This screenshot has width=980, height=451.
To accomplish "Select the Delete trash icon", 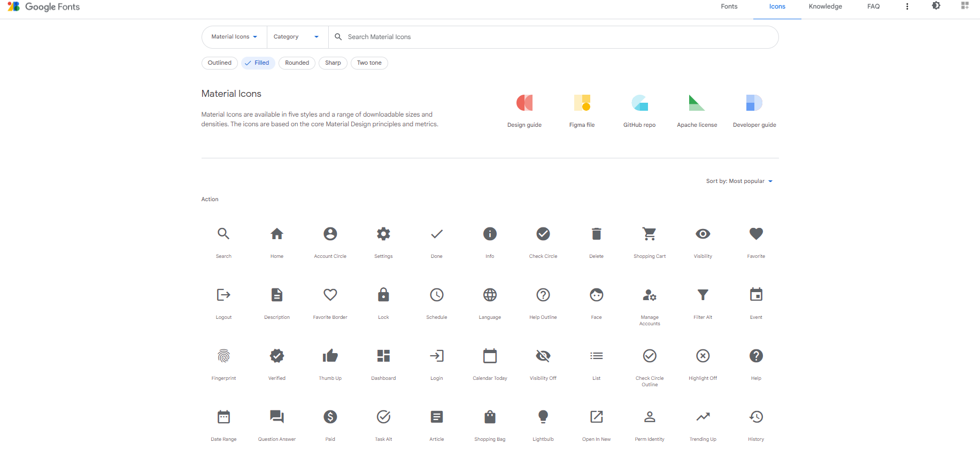I will (x=597, y=234).
